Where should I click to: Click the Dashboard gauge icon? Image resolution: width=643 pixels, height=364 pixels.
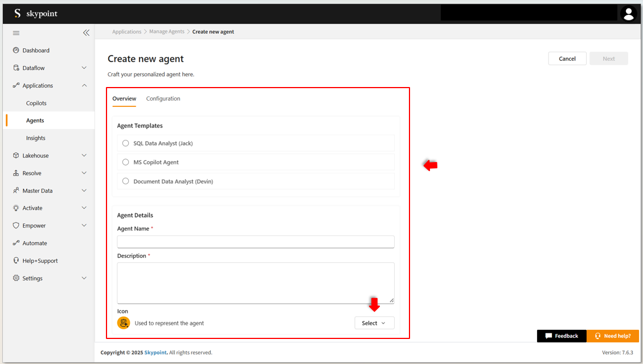[x=16, y=51]
